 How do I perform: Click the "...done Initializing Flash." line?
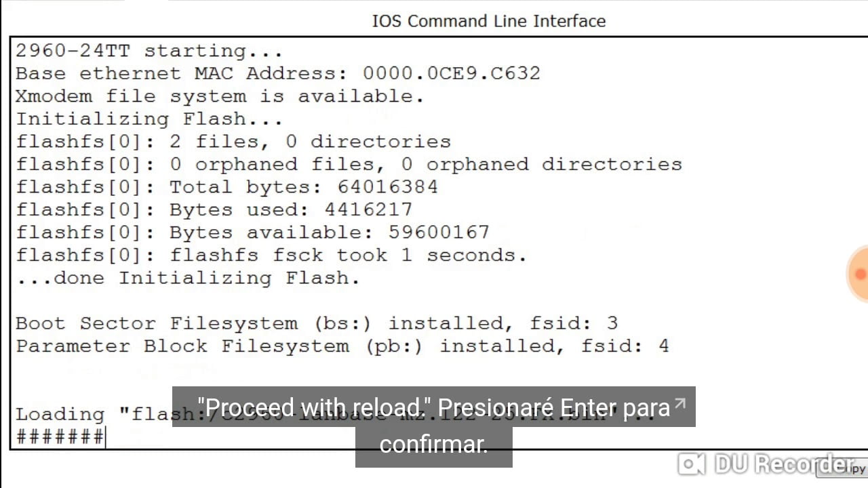(x=188, y=278)
